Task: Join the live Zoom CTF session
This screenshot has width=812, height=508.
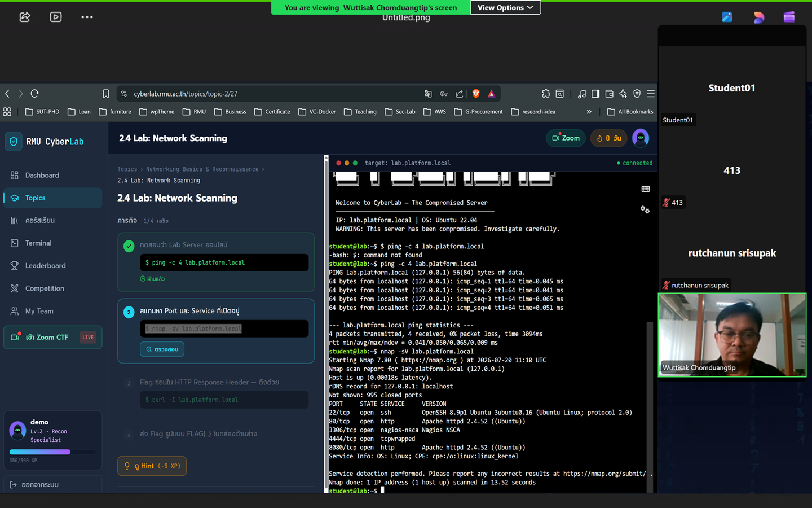Action: coord(53,338)
